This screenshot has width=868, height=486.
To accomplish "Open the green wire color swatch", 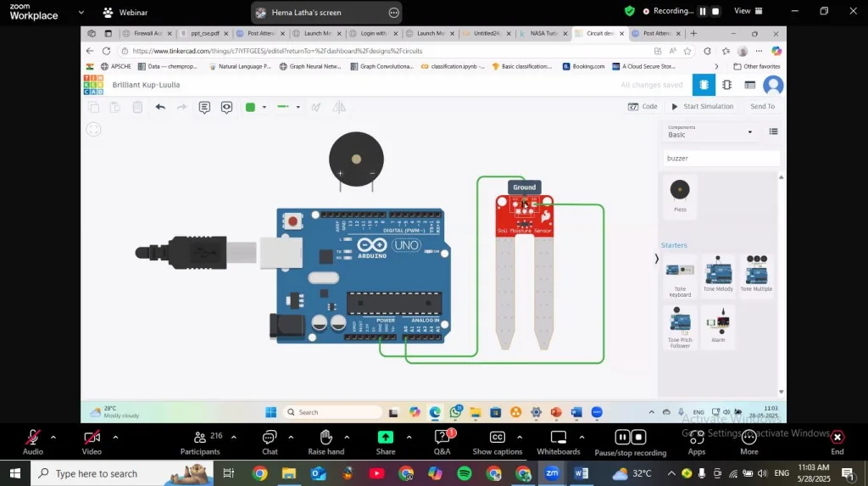I will click(251, 107).
